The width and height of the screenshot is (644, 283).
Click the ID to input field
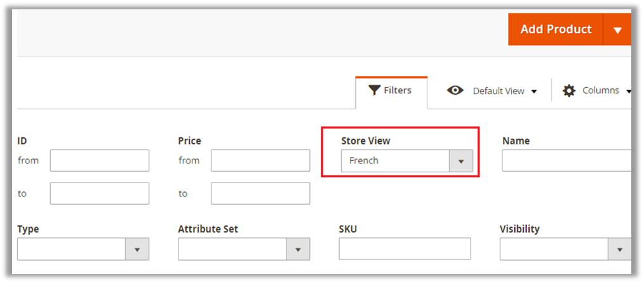(x=99, y=193)
